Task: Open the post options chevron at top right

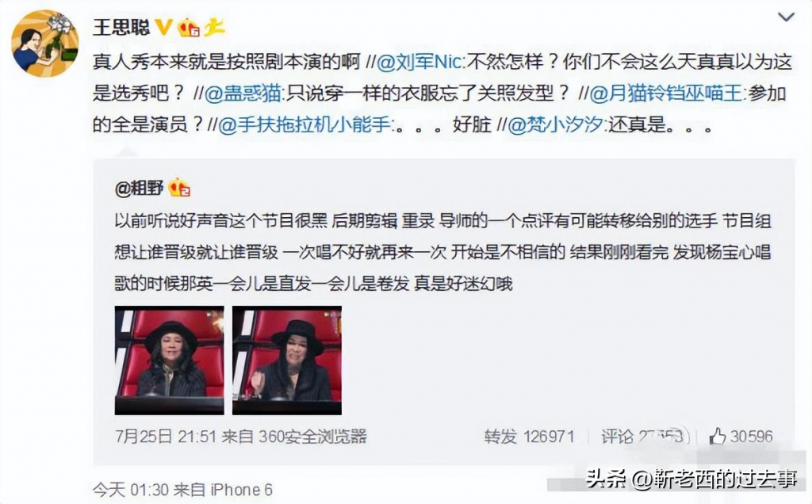Action: (786, 17)
